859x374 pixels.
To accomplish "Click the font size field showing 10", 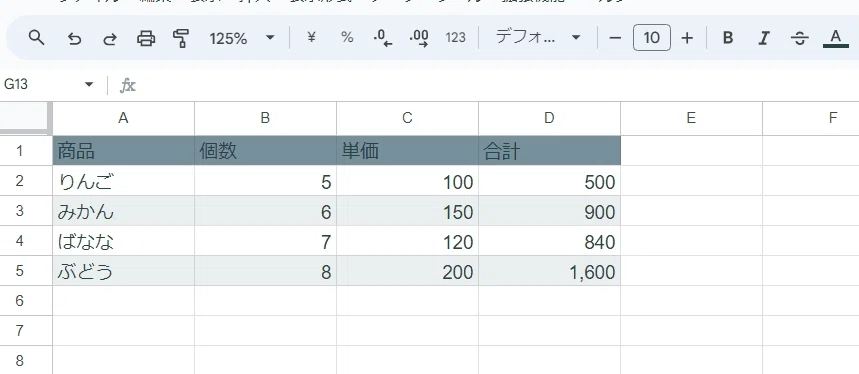I will tap(651, 38).
